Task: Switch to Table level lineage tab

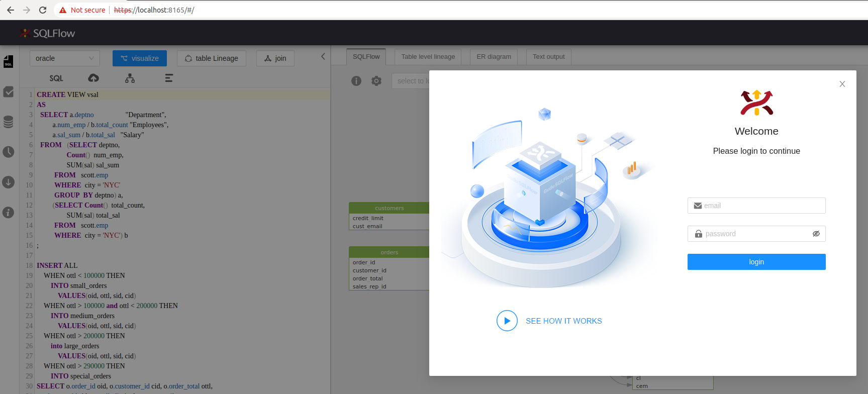Action: click(x=428, y=57)
